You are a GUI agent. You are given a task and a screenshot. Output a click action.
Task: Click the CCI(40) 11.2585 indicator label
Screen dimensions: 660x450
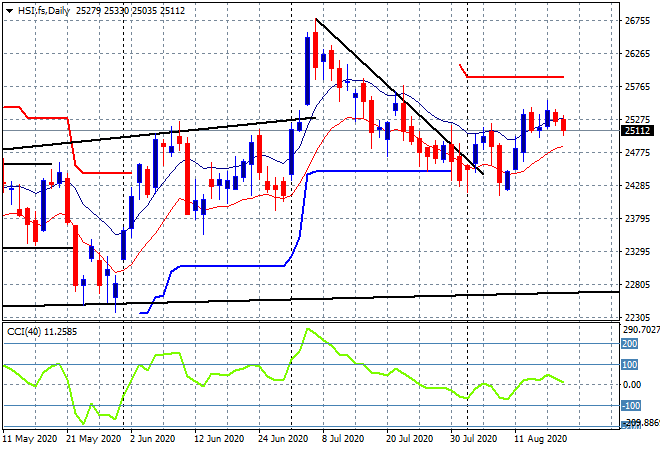[42, 332]
